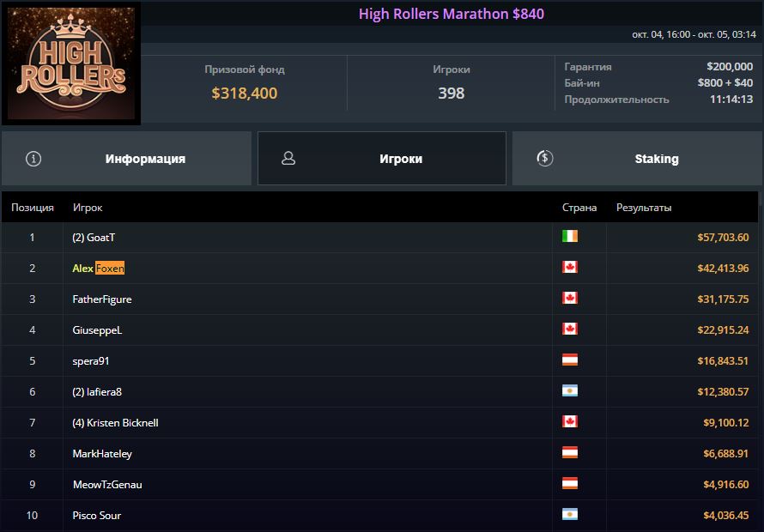
Task: Click the Гарантия label
Action: point(588,67)
